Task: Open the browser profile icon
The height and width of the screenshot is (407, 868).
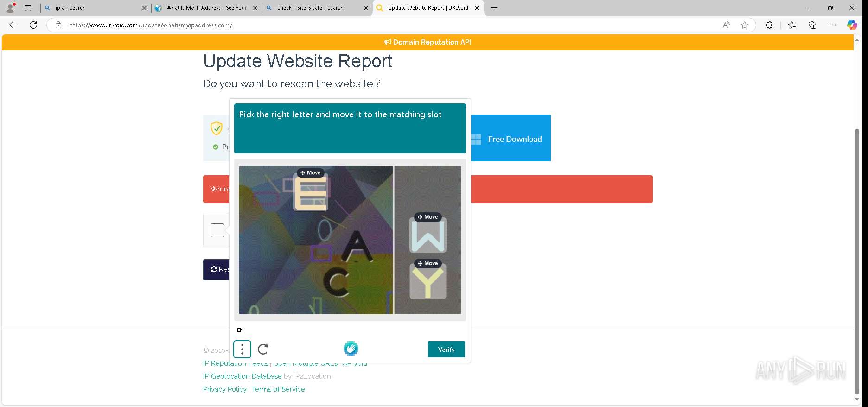Action: click(x=10, y=8)
